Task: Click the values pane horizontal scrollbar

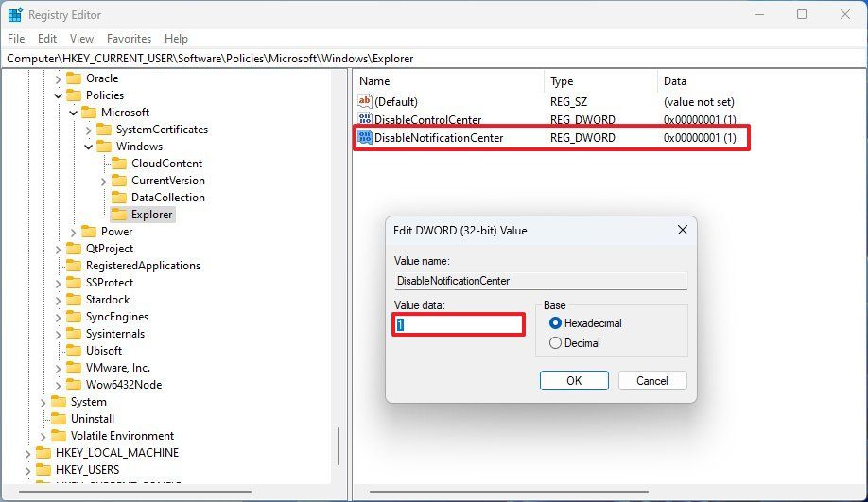Action: (509, 492)
